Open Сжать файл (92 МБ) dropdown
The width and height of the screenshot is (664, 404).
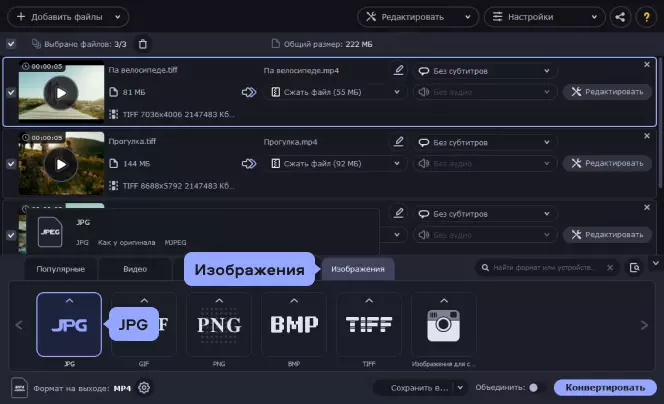pyautogui.click(x=335, y=163)
